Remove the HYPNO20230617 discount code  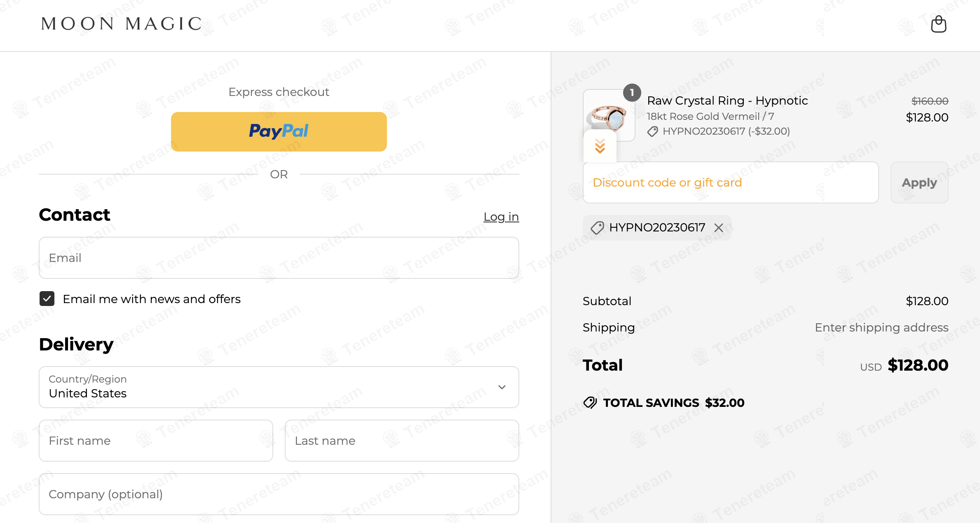719,228
